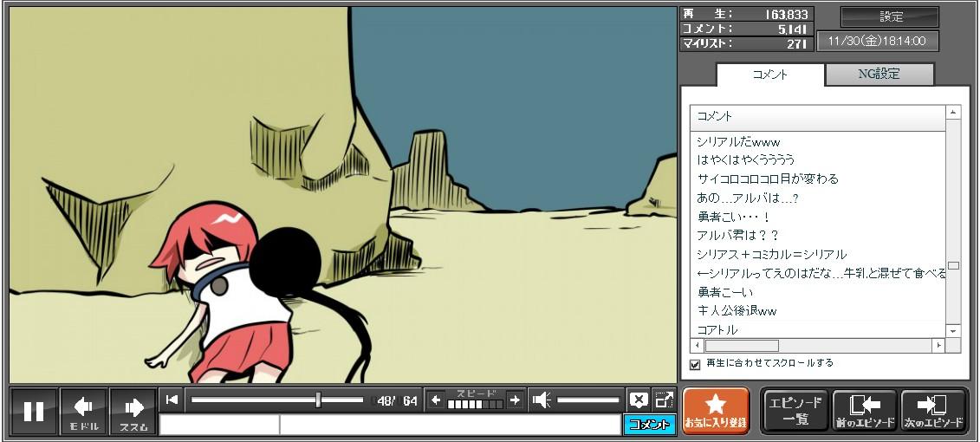Open the エピソード一覧 episode list

795,411
